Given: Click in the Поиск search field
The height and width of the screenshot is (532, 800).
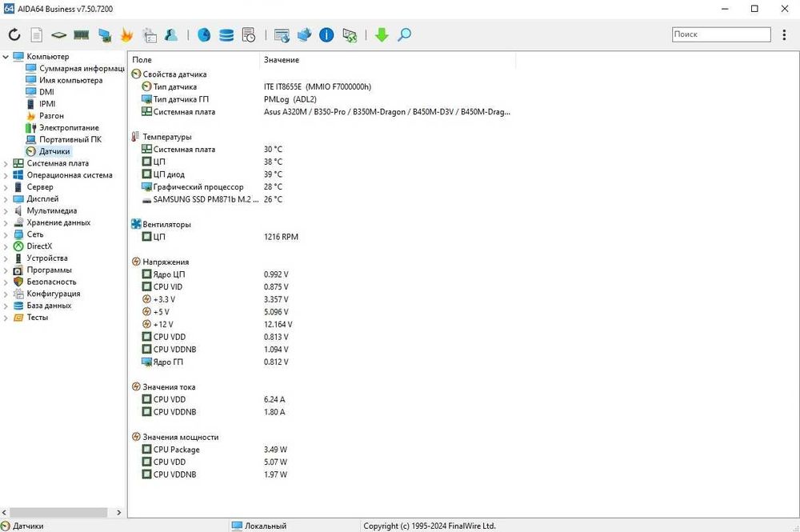Looking at the screenshot, I should [x=721, y=34].
